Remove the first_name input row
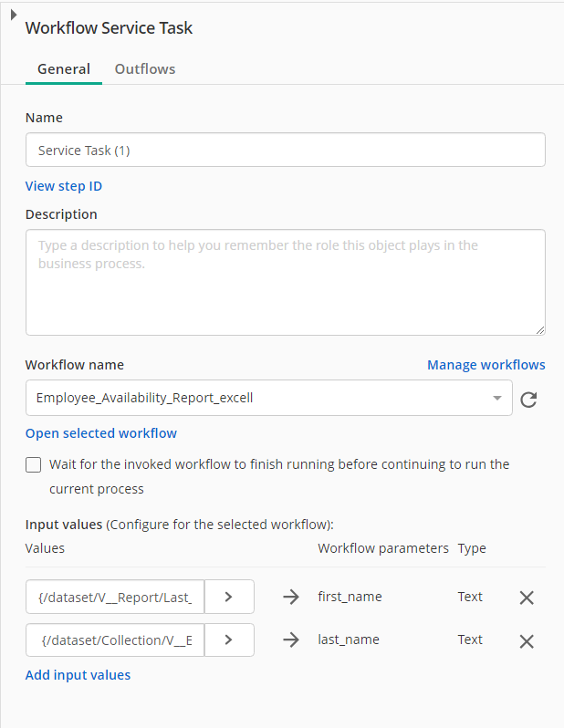This screenshot has width=564, height=728. click(x=527, y=598)
